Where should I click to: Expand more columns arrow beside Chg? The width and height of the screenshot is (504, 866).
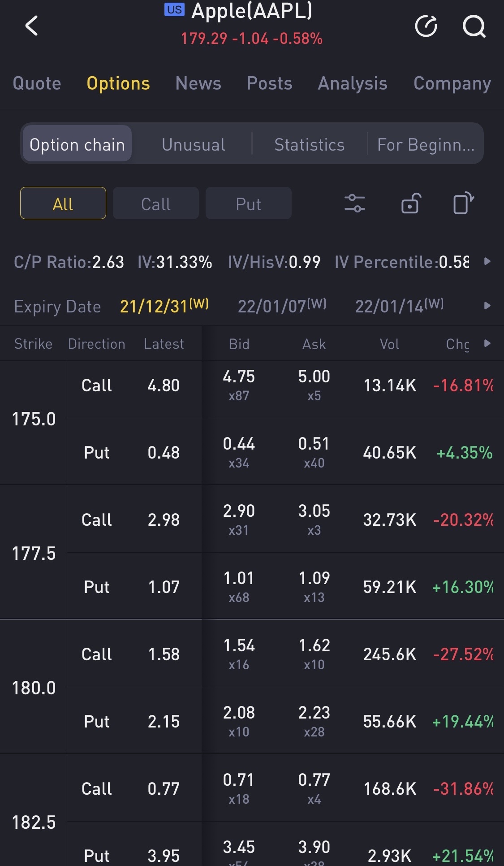coord(487,343)
